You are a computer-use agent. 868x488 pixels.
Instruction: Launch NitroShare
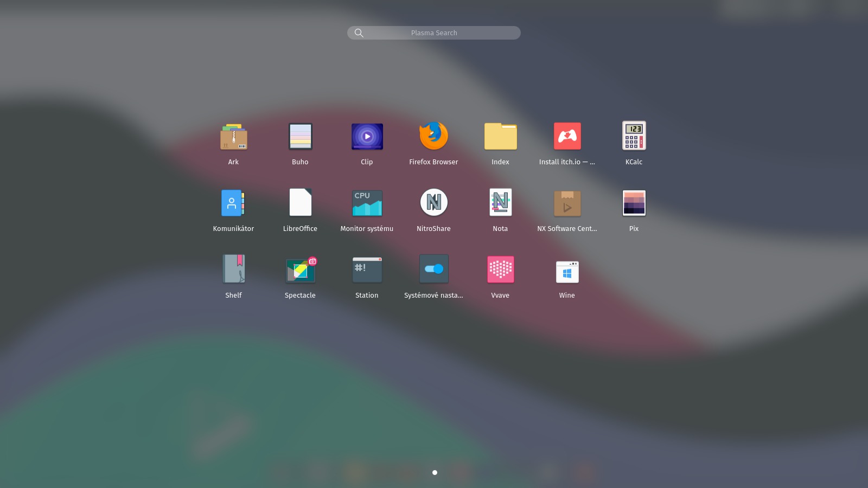[433, 202]
